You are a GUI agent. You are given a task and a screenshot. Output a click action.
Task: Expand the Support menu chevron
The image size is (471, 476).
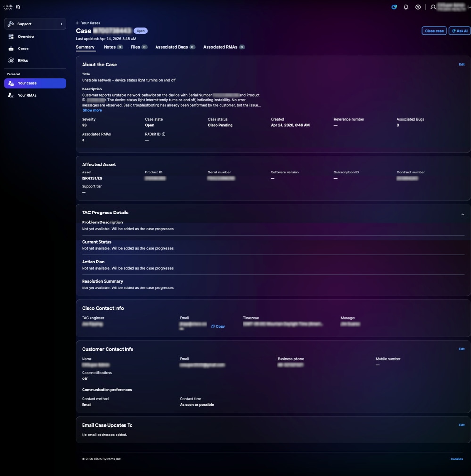[x=61, y=24]
